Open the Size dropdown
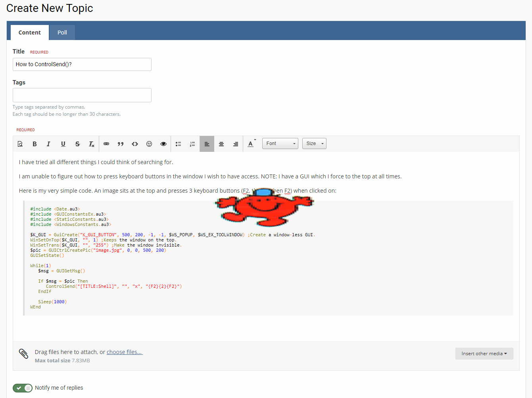This screenshot has width=532, height=398. [x=314, y=144]
